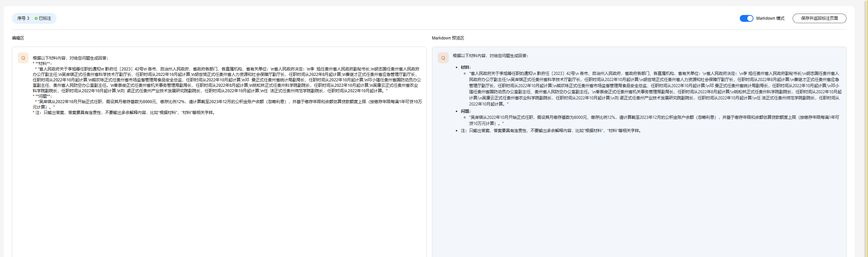Click the Q icon in the Markdown preview
The image size is (868, 257).
tap(443, 58)
